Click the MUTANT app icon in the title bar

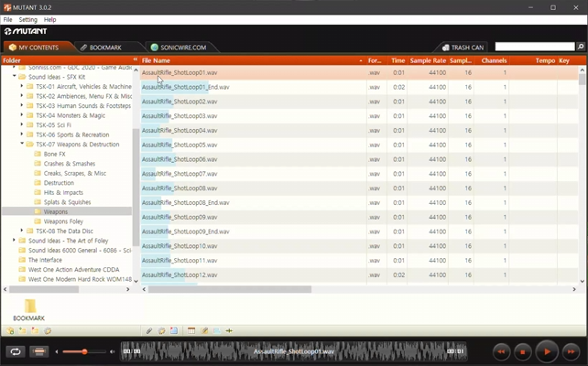[7, 7]
